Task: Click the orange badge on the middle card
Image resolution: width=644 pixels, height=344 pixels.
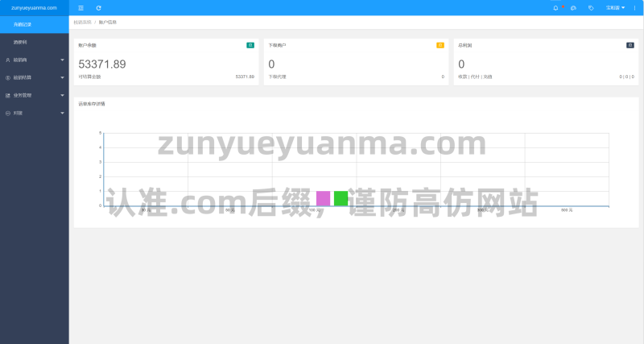Action: point(440,45)
